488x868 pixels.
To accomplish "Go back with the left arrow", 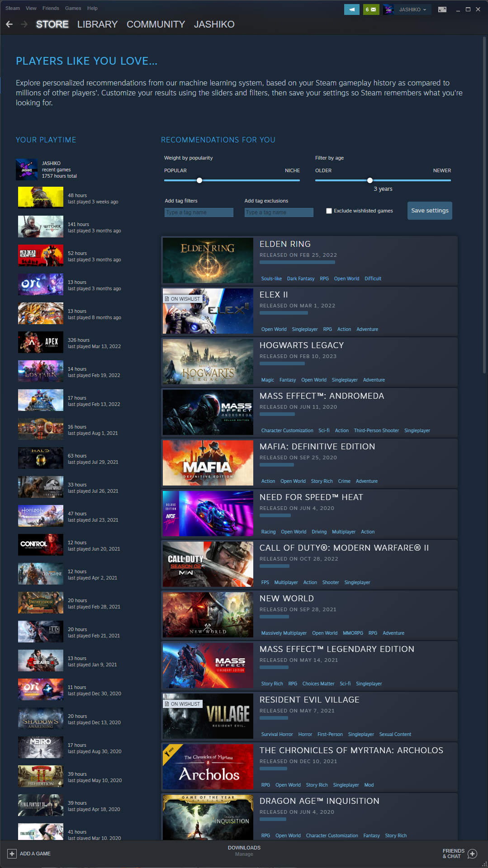I will pos(9,24).
